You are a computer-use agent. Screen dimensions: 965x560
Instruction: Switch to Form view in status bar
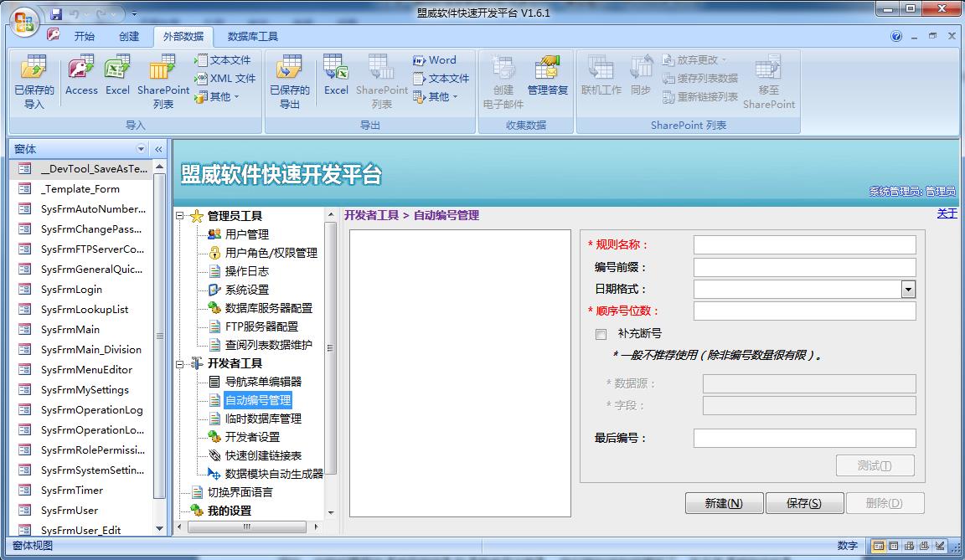pos(878,546)
